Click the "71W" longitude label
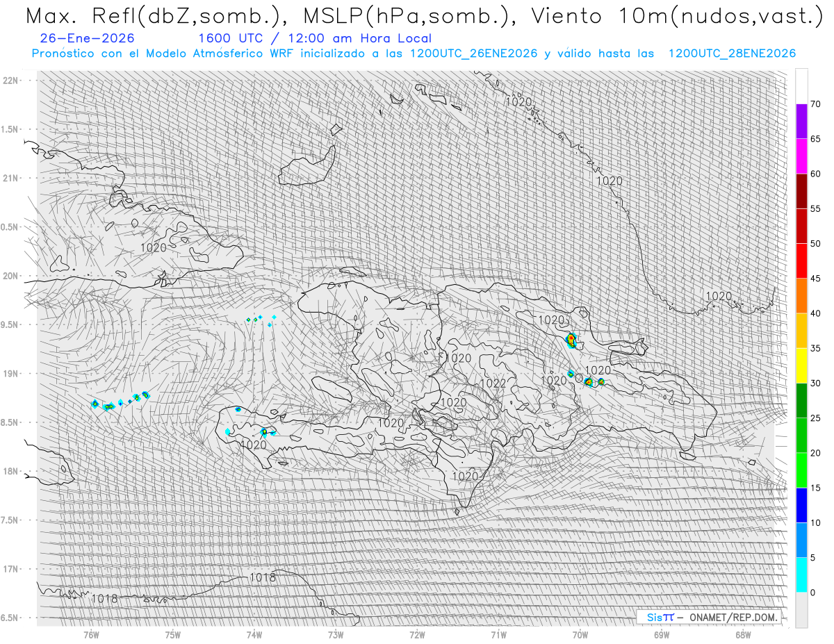 tap(498, 634)
